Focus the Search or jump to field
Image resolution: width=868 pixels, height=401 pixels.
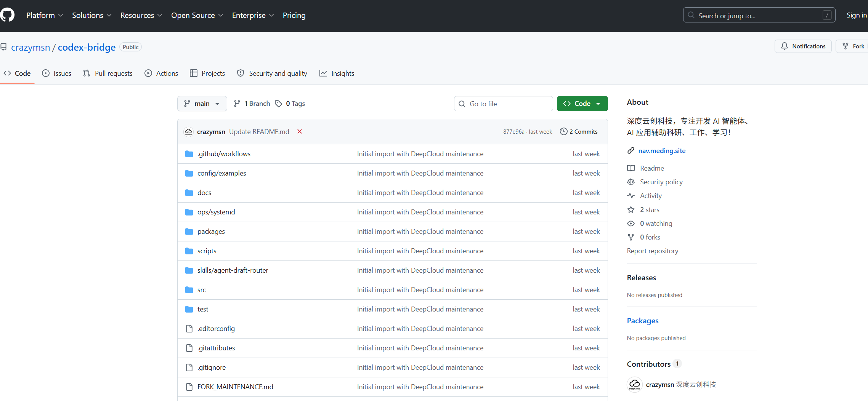[759, 15]
